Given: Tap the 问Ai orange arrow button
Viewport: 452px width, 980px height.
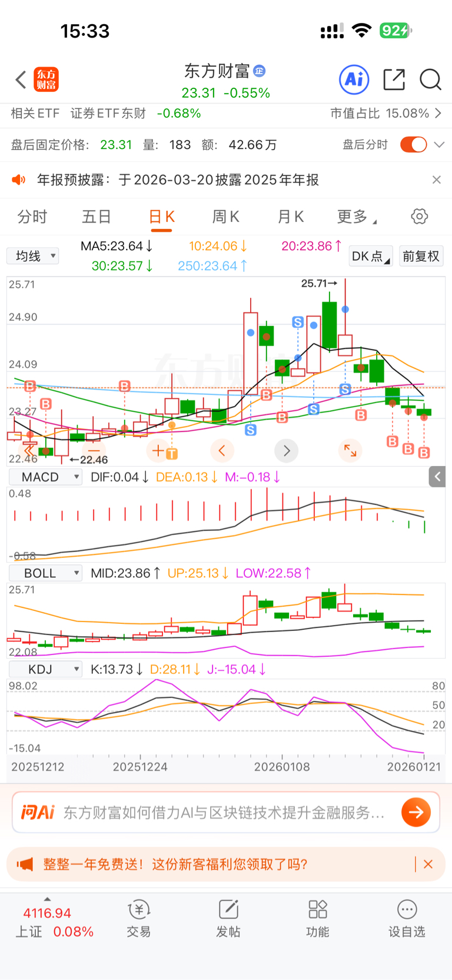Looking at the screenshot, I should coord(416,812).
